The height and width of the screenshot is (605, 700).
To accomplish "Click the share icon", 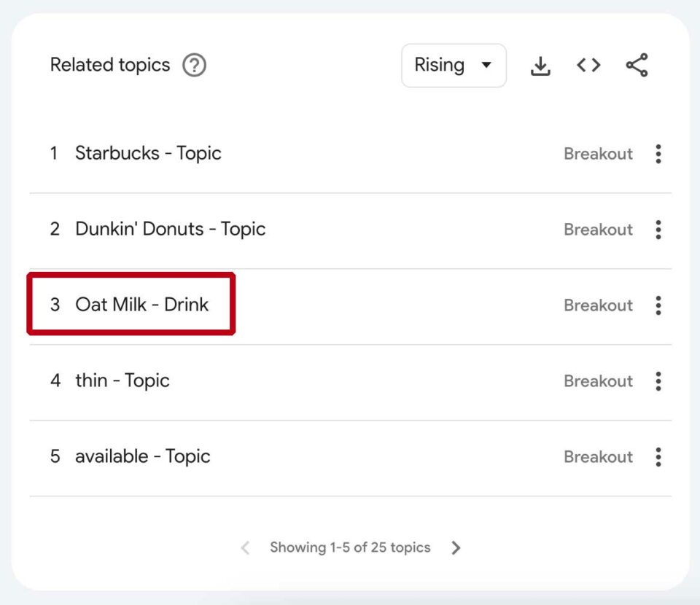I will (x=637, y=66).
